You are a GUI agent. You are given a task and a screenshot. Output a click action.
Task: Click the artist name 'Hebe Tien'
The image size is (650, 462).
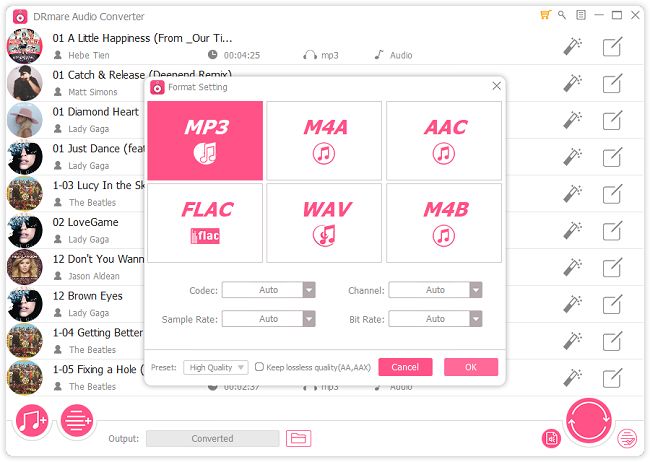tap(89, 55)
